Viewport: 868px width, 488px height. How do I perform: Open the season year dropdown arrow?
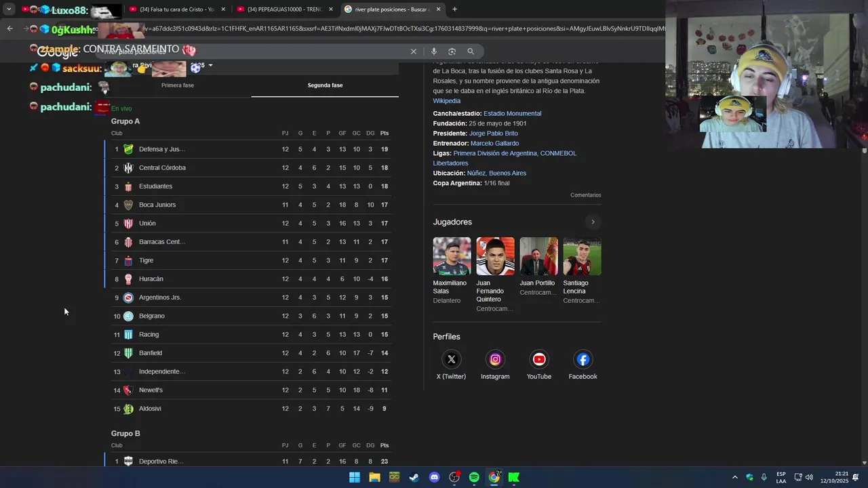coord(210,66)
